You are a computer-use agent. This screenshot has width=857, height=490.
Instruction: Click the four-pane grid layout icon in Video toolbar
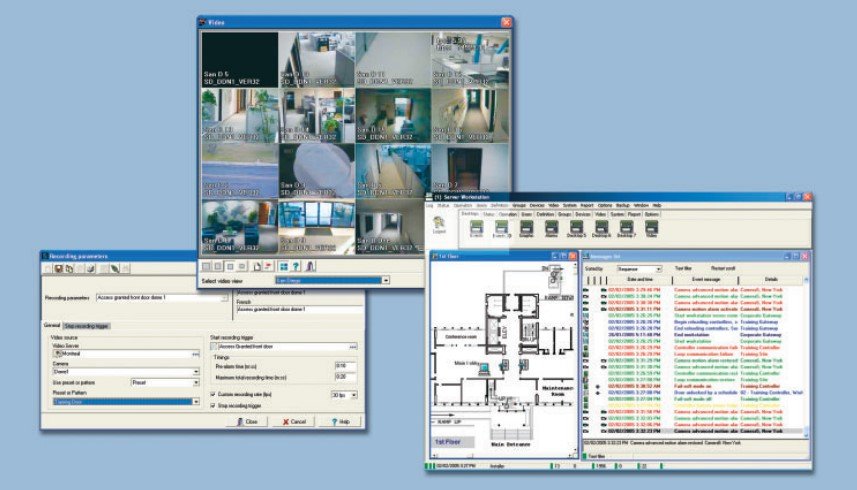[284, 267]
